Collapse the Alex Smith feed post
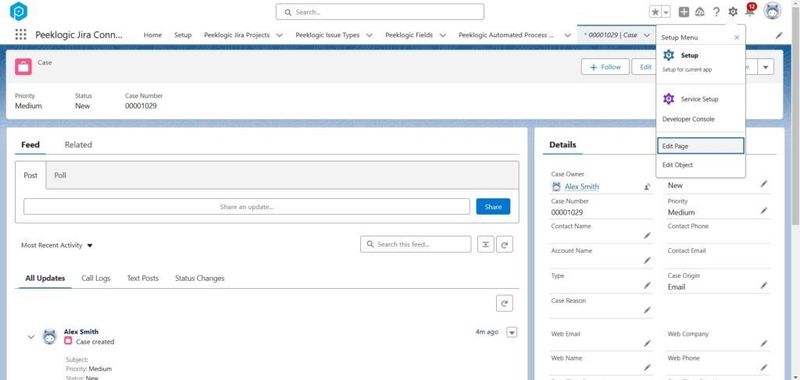Viewport: 800px width, 380px height. [31, 337]
